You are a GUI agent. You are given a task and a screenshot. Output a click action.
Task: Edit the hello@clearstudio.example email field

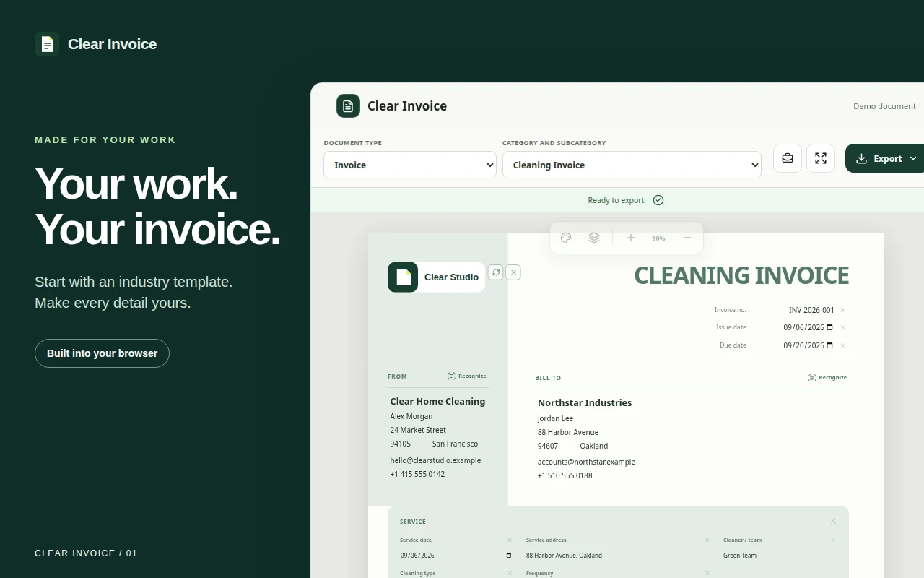click(x=435, y=460)
